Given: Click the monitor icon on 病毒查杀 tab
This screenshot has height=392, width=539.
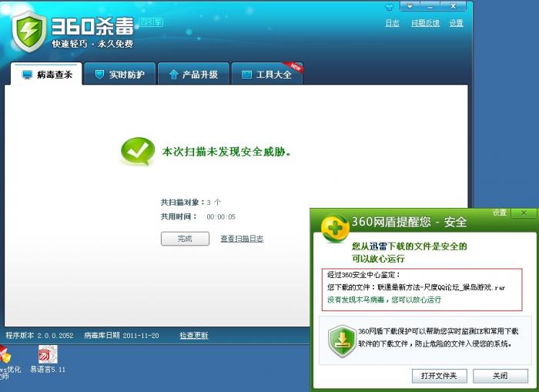Looking at the screenshot, I should 27,74.
